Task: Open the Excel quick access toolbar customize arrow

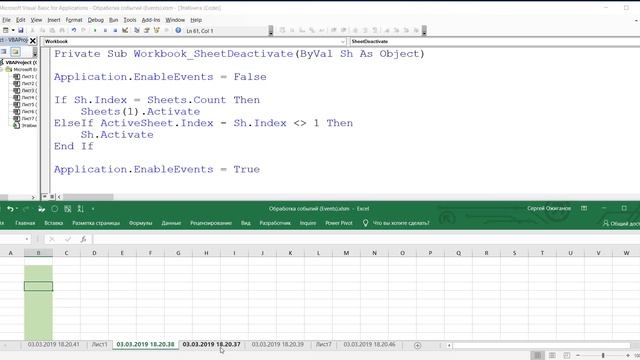Action: coord(93,209)
